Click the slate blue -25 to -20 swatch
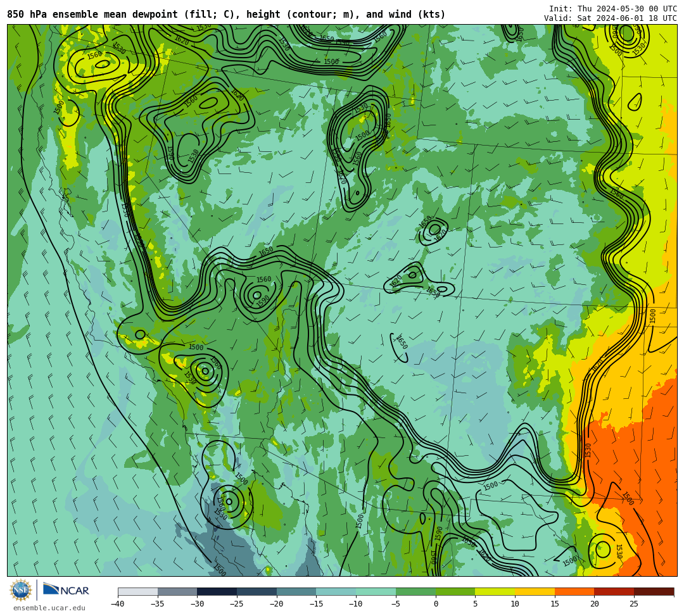This screenshot has height=616, width=684. coord(257,591)
